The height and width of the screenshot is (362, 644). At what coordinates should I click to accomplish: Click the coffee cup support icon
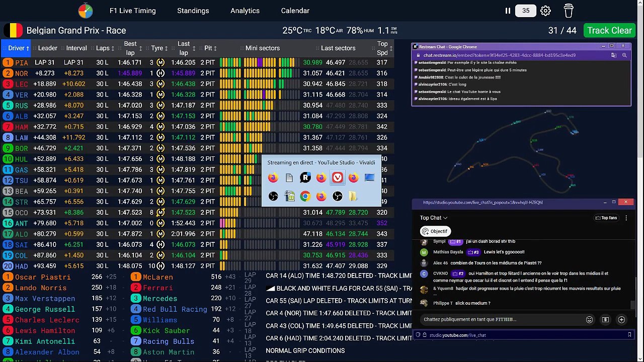pyautogui.click(x=569, y=11)
